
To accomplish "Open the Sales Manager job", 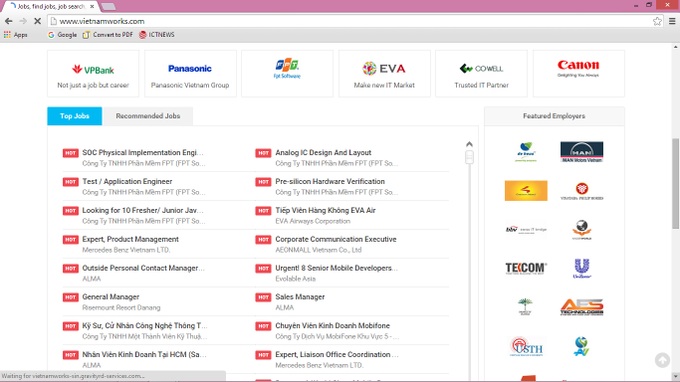I will [x=300, y=297].
